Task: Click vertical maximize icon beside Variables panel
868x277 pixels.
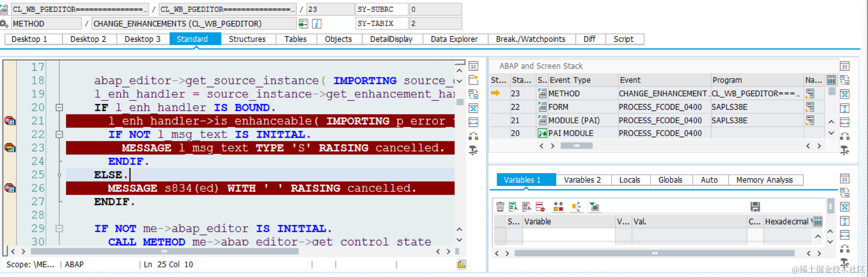Action: click(x=845, y=221)
